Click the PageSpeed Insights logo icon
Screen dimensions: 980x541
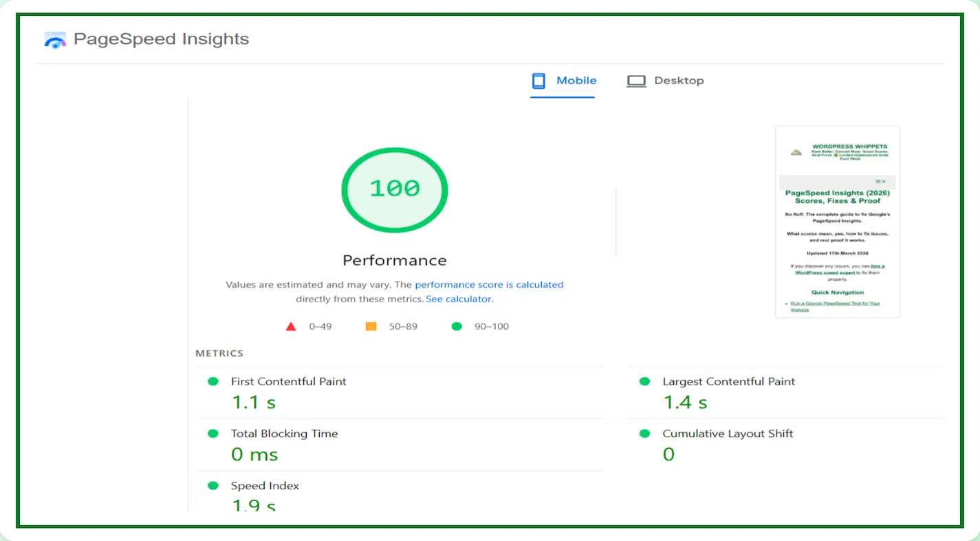pyautogui.click(x=55, y=40)
